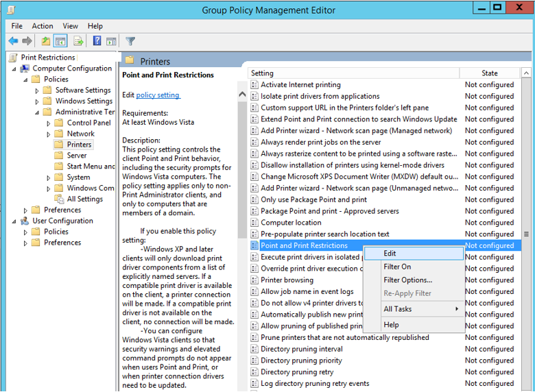Image resolution: width=535 pixels, height=392 pixels.
Task: Select the All Settings tree item
Action: pyautogui.click(x=84, y=199)
